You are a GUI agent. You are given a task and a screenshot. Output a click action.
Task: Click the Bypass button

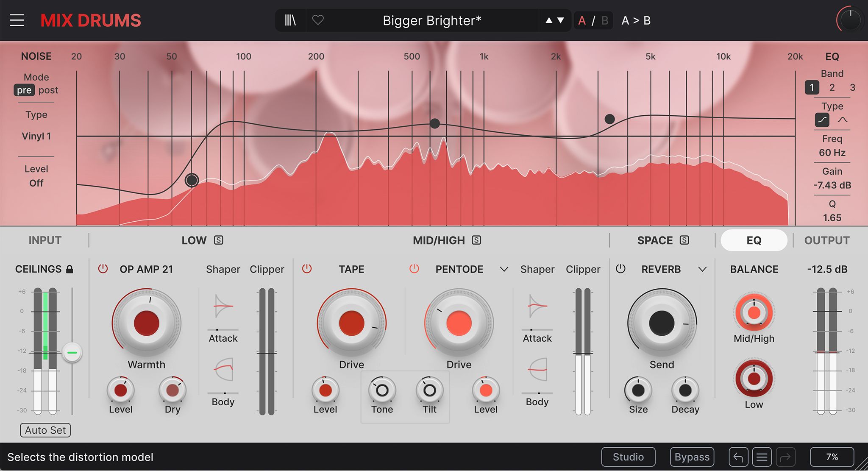click(x=692, y=457)
